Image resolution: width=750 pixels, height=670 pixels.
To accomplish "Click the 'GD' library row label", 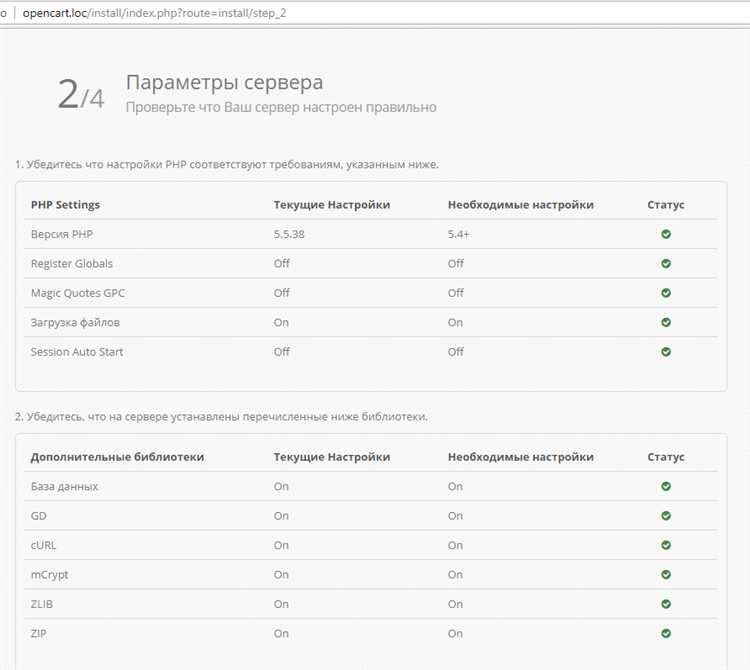I will coord(39,516).
